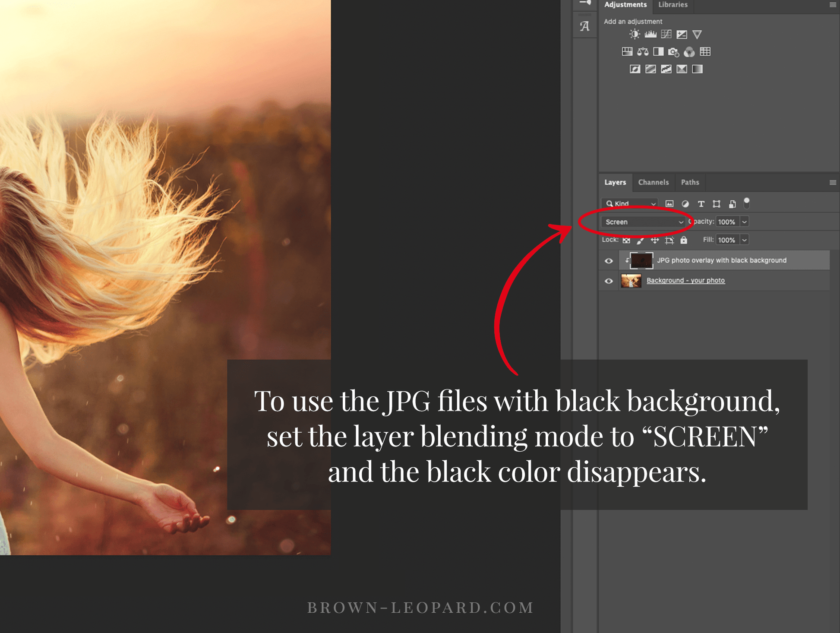Switch to the Channels tab

click(x=653, y=182)
